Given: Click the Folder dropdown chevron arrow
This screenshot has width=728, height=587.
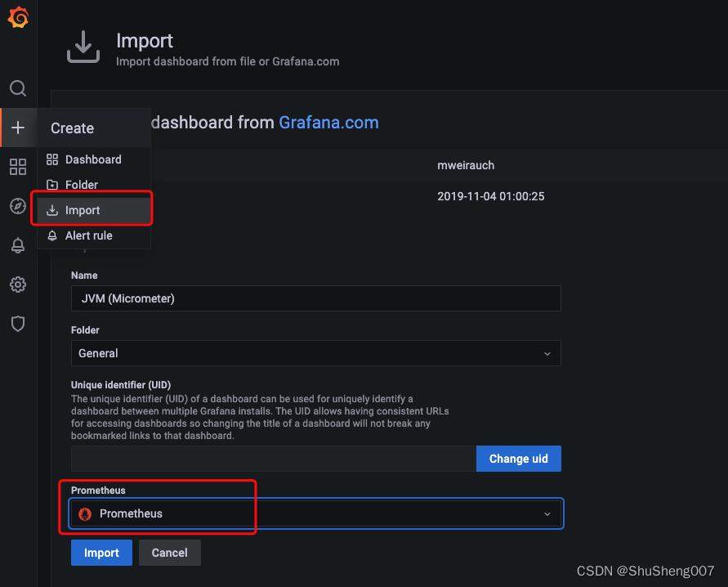Looking at the screenshot, I should pos(547,354).
